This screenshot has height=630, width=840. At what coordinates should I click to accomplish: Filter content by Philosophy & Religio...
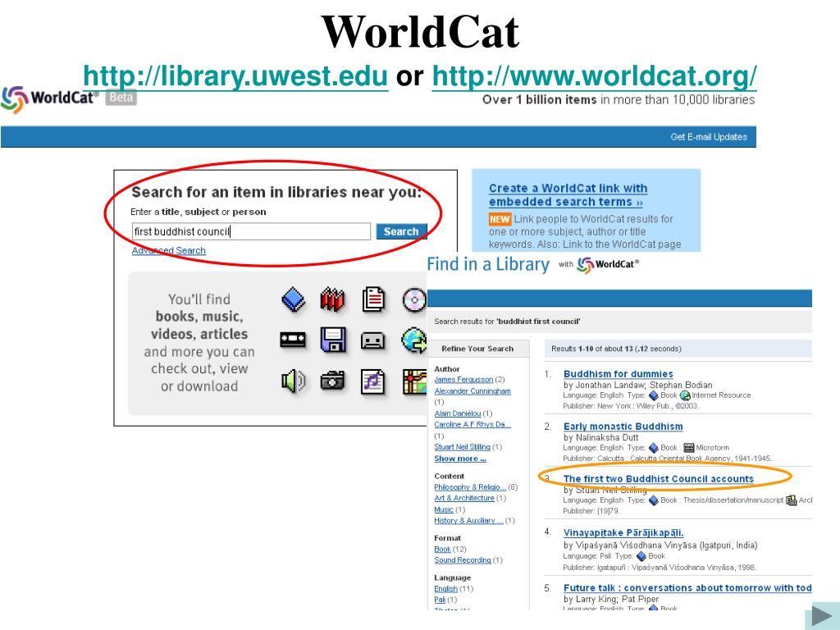click(x=470, y=487)
